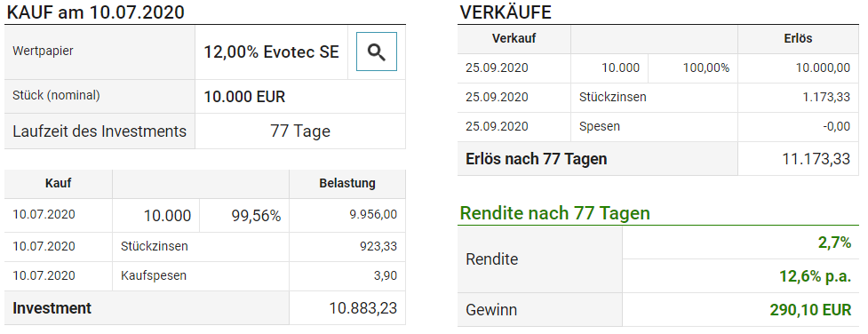Click the Investment total 10.883,23
Image resolution: width=868 pixels, height=334 pixels.
(x=362, y=308)
